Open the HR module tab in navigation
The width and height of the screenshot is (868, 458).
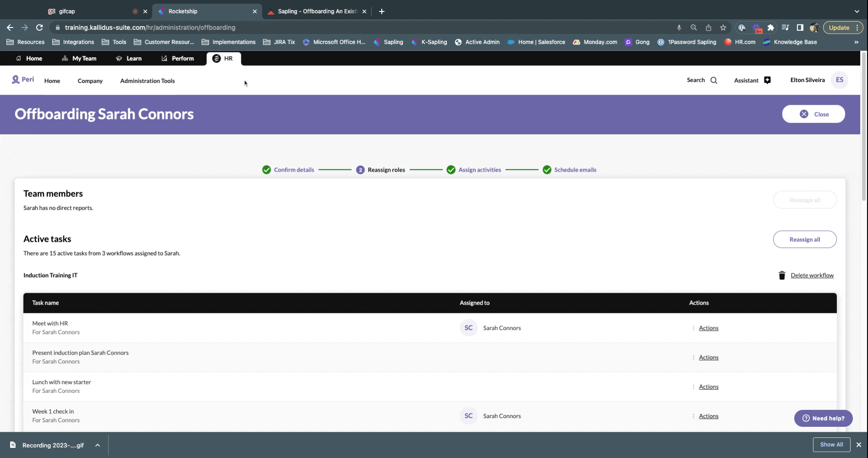223,58
